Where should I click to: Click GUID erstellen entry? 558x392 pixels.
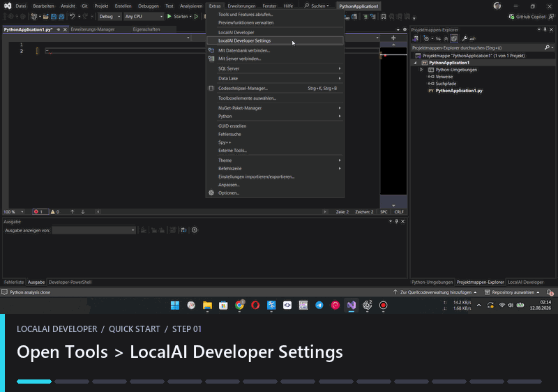tap(275, 126)
